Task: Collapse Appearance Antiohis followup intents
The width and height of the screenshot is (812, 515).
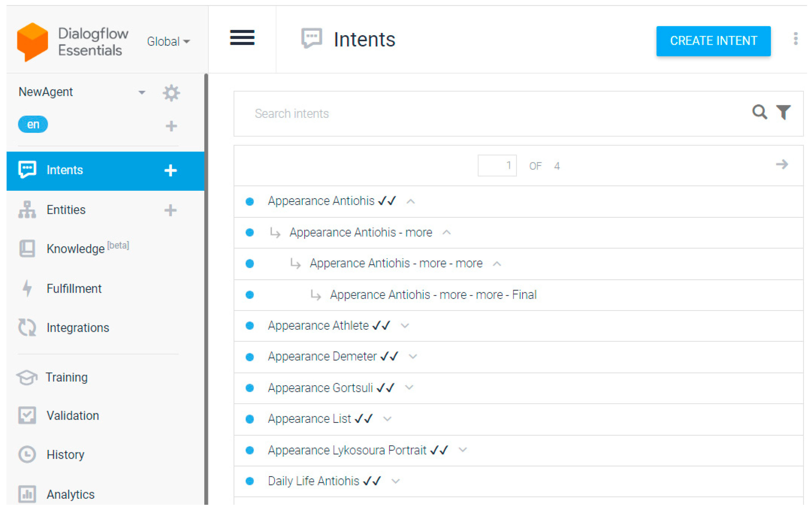Action: point(410,202)
